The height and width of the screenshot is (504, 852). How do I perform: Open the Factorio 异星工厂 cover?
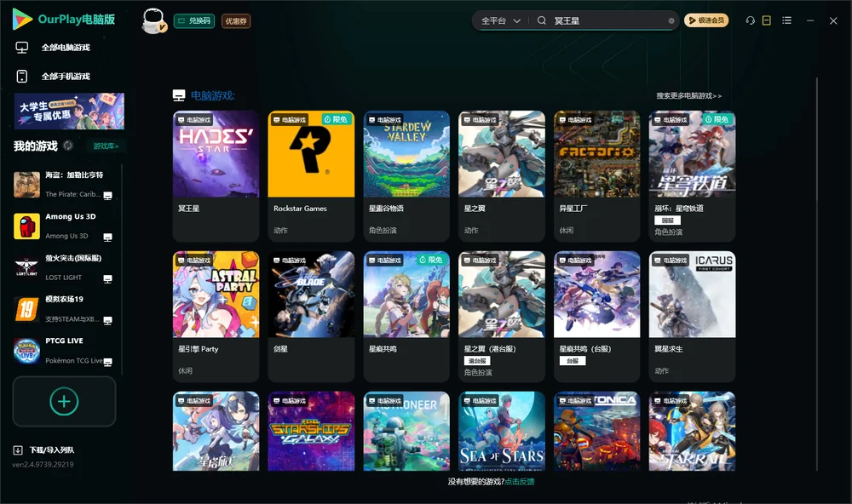[597, 154]
